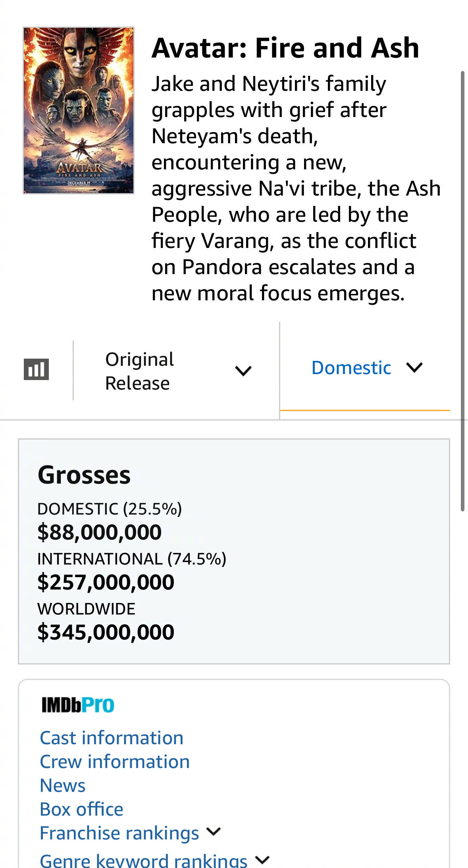Click the chevron next to Domestic
The width and height of the screenshot is (468, 868).
click(x=414, y=367)
